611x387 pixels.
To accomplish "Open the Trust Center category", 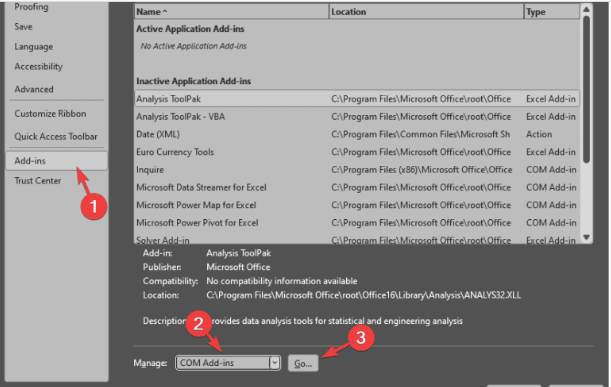I will click(x=38, y=181).
